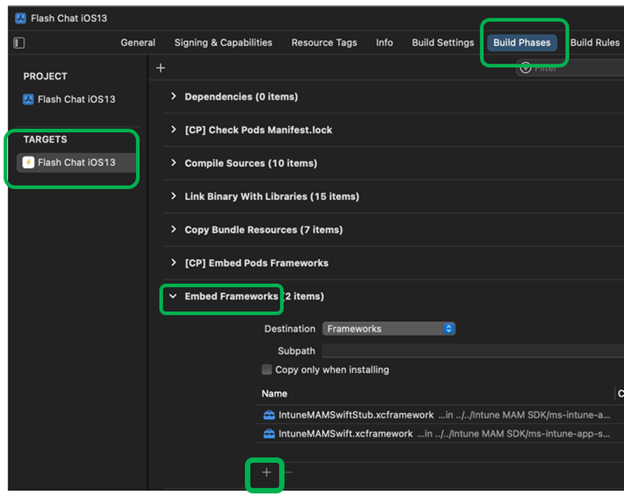
Task: Select Flash Chat iOS13 under PROJECT
Action: [69, 99]
